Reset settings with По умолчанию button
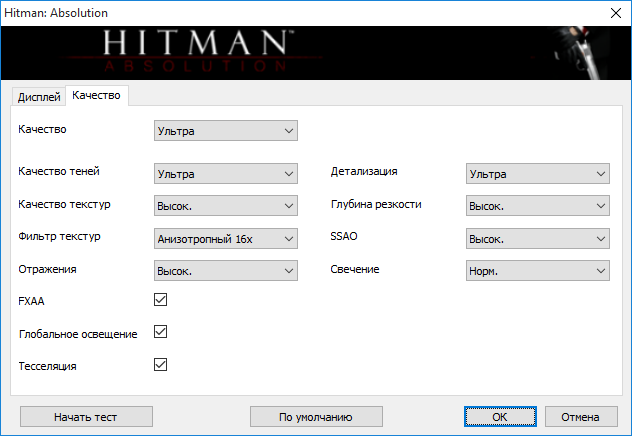 coord(316,417)
